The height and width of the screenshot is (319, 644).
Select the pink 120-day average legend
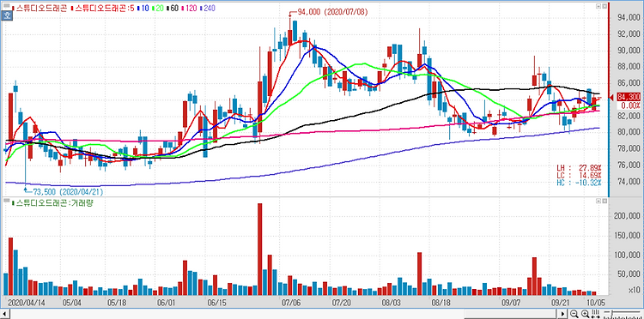(x=189, y=9)
